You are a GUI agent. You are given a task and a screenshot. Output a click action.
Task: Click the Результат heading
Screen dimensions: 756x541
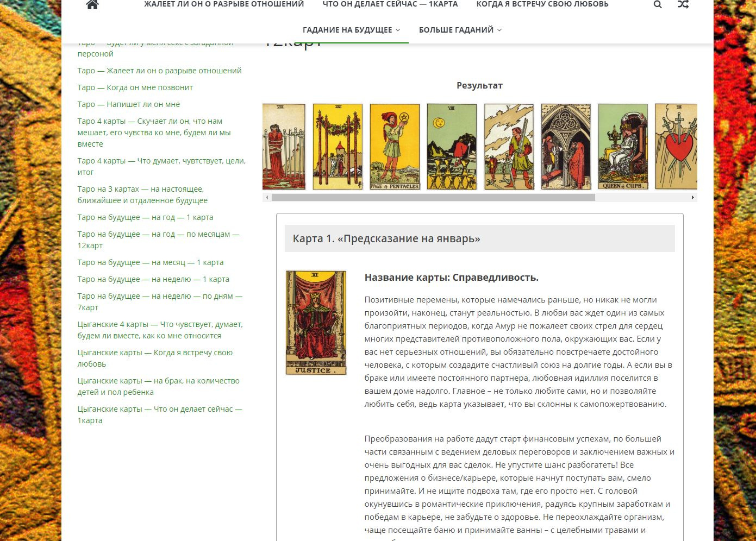(479, 85)
